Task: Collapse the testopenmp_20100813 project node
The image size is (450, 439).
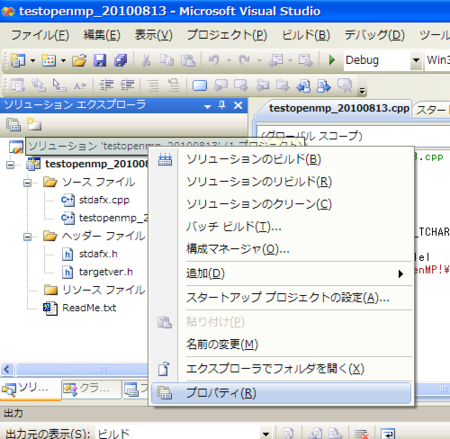Action: pos(10,165)
